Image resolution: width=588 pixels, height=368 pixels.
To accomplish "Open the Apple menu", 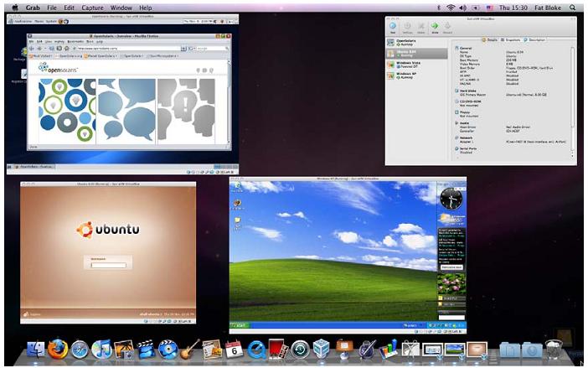I will click(x=15, y=8).
